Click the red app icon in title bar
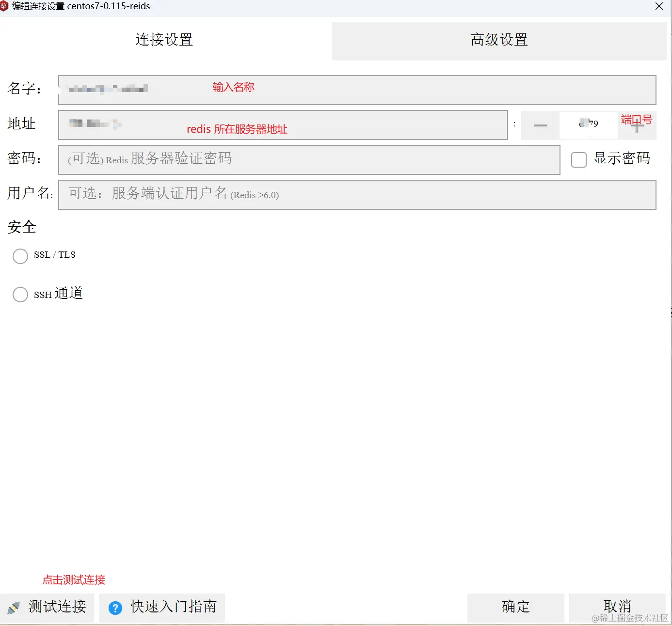Screen dimensions: 672x626 point(4,6)
